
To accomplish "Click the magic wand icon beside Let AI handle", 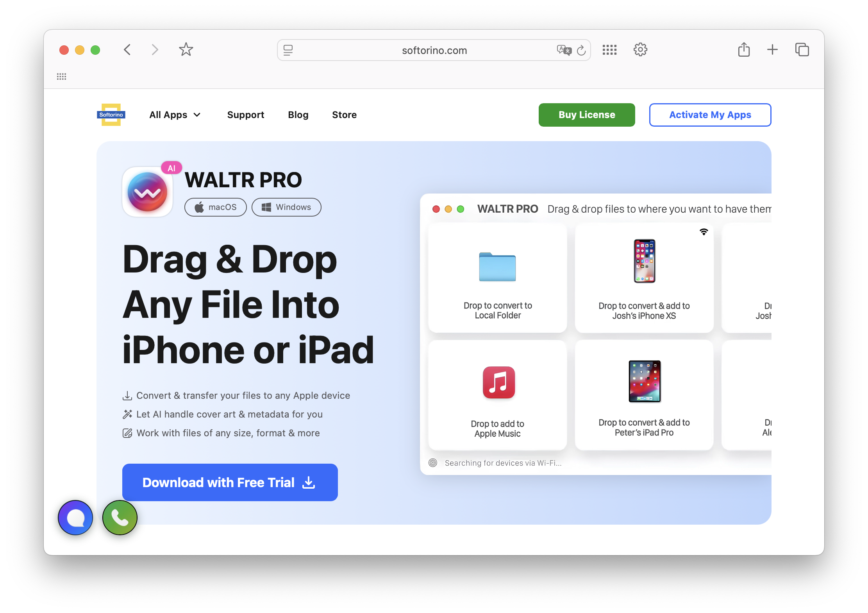I will [x=127, y=414].
